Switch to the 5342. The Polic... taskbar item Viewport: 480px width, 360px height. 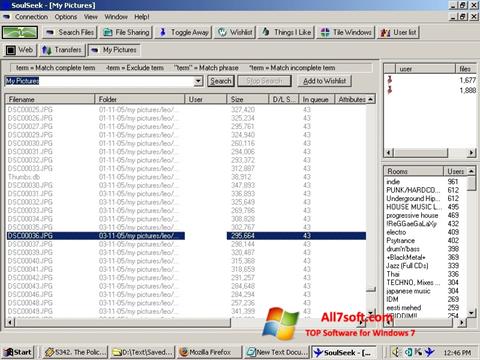pos(75,352)
